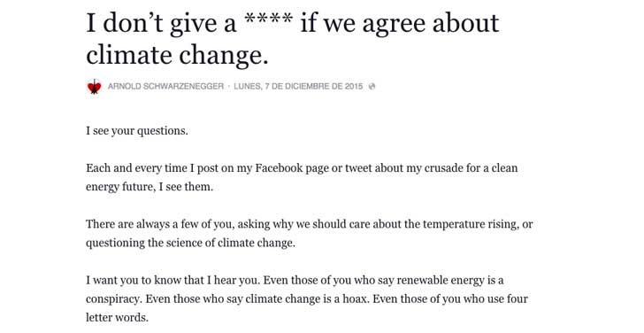Click the asterisks "****" in the headline

point(269,20)
